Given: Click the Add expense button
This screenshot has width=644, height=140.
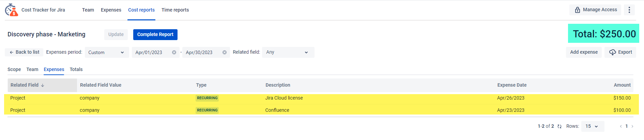Looking at the screenshot, I should tap(584, 52).
